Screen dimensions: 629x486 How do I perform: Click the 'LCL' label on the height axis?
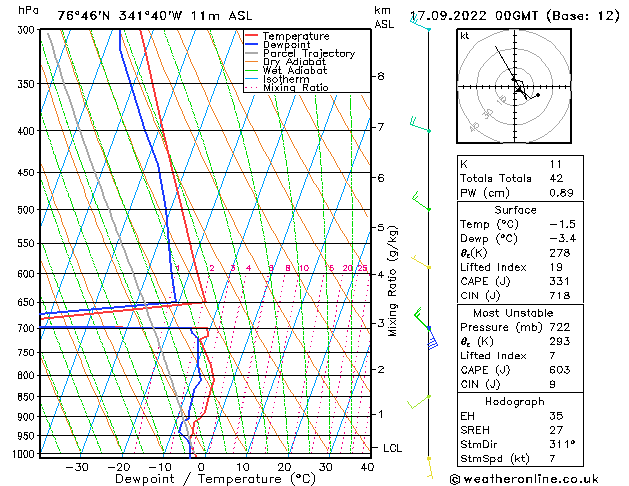pos(392,448)
